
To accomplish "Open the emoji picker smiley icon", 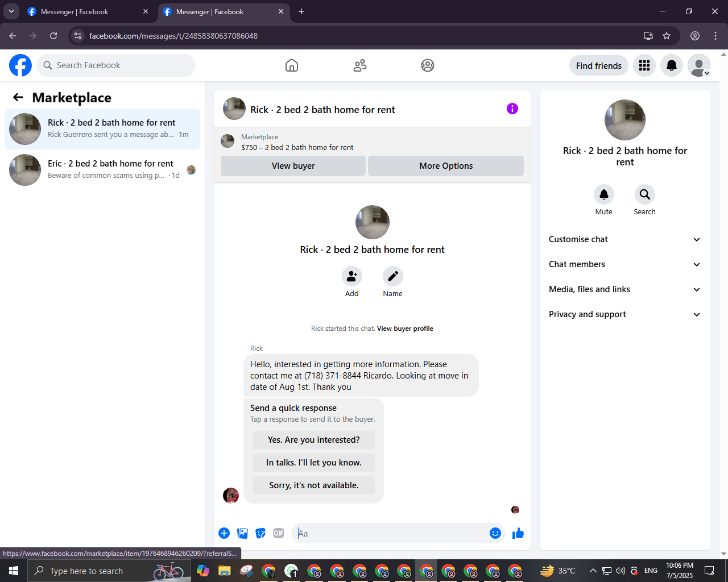I will (495, 533).
